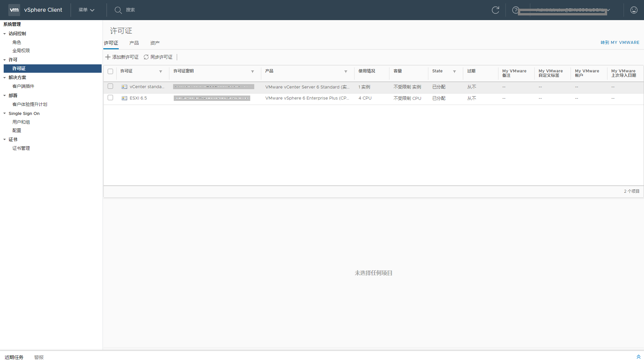
Task: Open the smiley feedback icon
Action: pos(634,10)
